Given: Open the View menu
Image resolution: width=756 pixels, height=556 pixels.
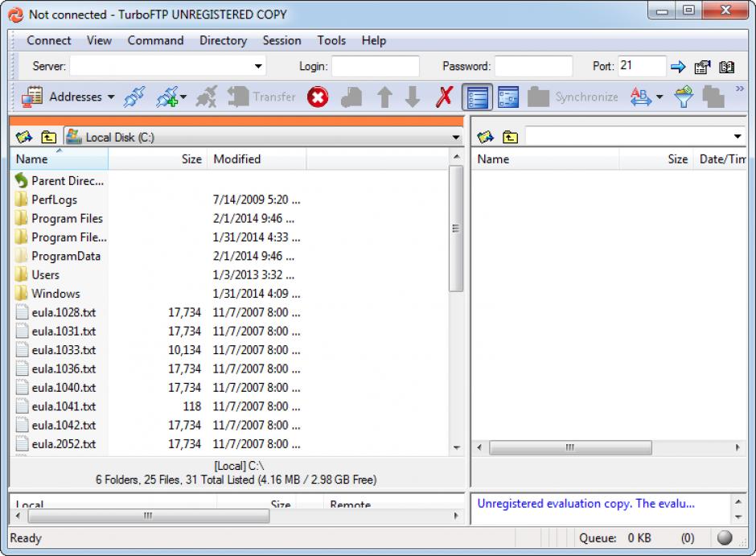Looking at the screenshot, I should pyautogui.click(x=99, y=40).
